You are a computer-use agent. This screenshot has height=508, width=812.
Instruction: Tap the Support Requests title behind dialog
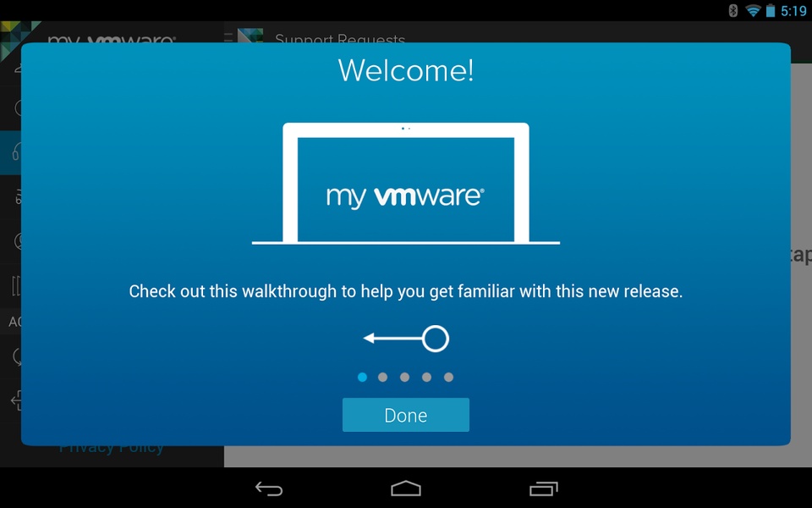coord(340,38)
